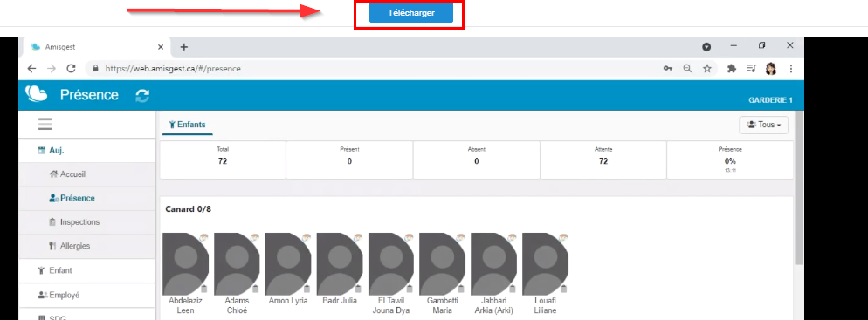Image resolution: width=868 pixels, height=320 pixels.
Task: Click the Présence 0% stat card
Action: pyautogui.click(x=730, y=160)
